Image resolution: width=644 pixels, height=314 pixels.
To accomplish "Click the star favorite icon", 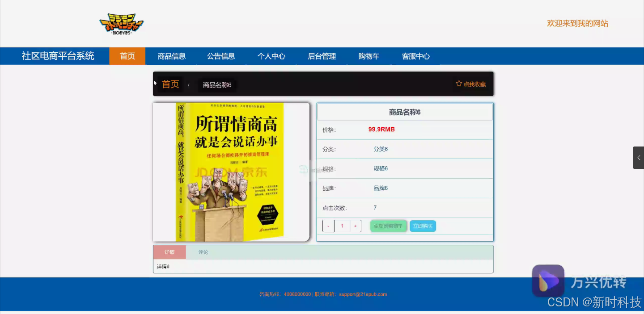I will pos(459,84).
